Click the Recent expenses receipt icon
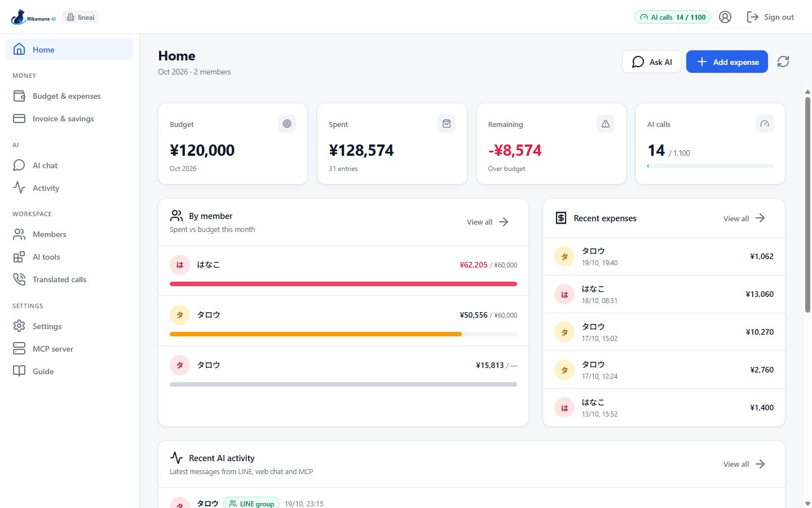Screen dimensions: 812x508 coord(561,218)
